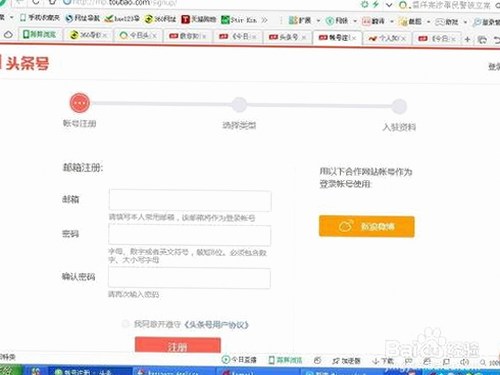Click the sound speaker icon in status bar
The height and width of the screenshot is (375, 500).
click(x=464, y=362)
